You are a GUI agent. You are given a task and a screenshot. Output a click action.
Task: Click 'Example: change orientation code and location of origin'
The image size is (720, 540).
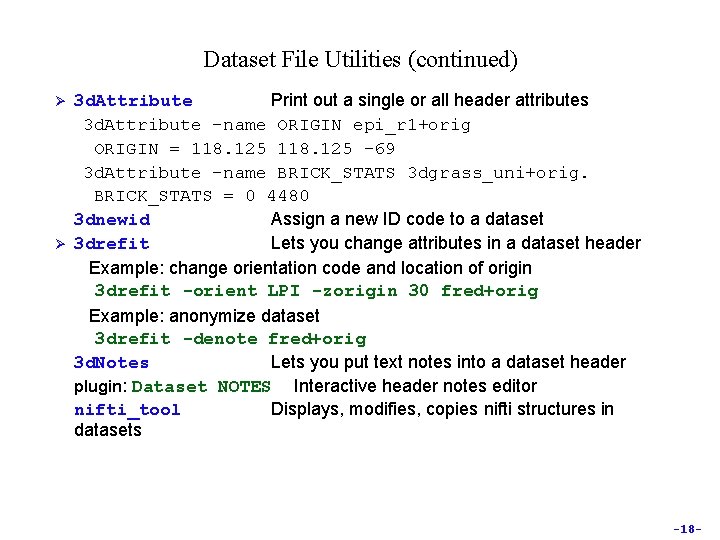point(310,268)
